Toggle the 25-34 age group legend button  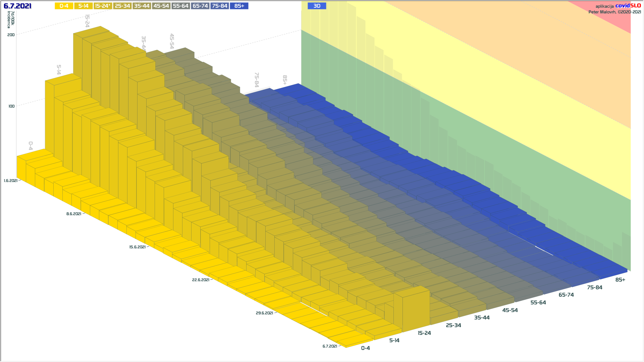click(122, 6)
